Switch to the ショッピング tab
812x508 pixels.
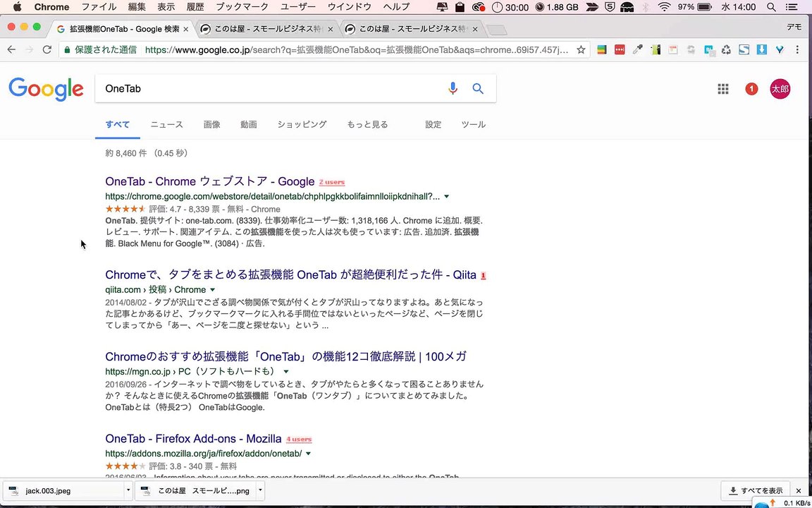tap(302, 124)
